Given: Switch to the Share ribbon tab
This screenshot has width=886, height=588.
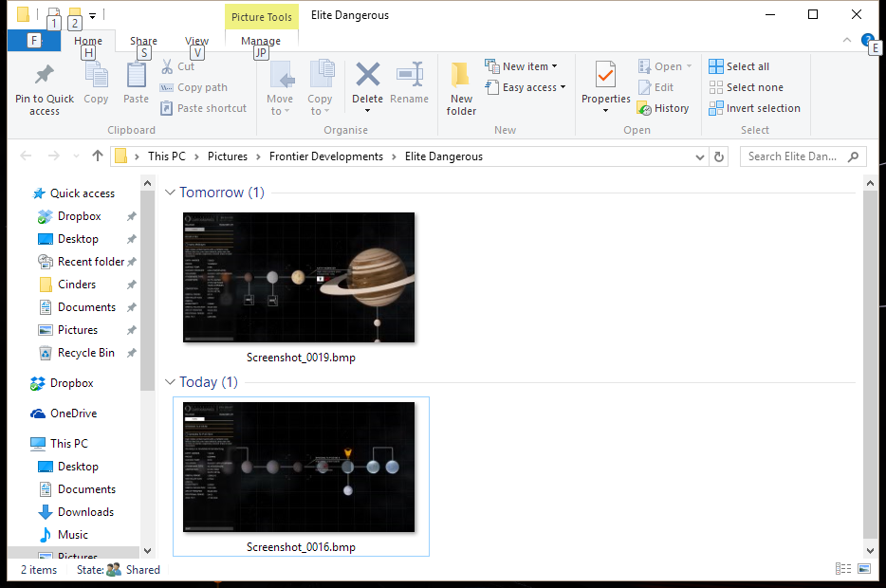Looking at the screenshot, I should (x=143, y=41).
